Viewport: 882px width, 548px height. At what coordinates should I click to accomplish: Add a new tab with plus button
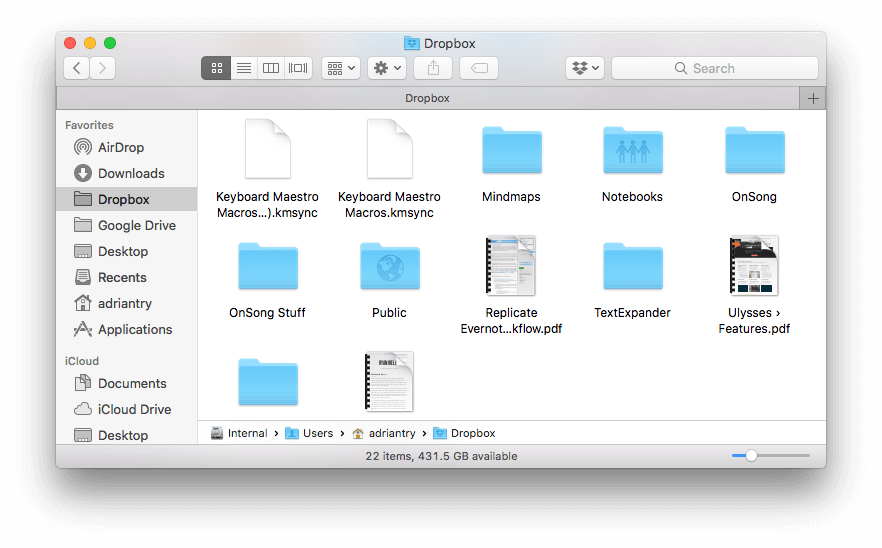click(813, 98)
